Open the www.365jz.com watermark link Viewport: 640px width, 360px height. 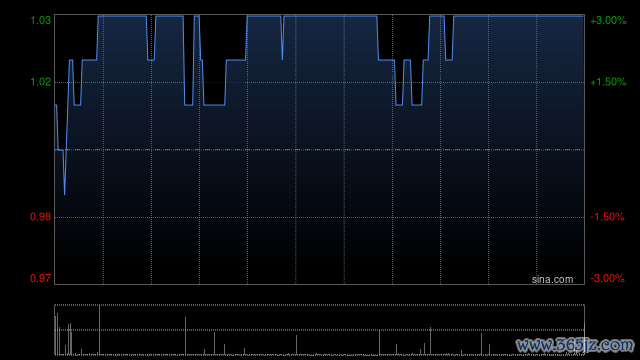coord(575,345)
